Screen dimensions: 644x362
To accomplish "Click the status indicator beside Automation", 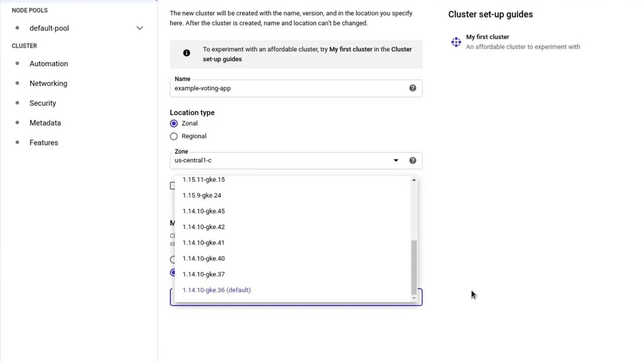I will [17, 63].
